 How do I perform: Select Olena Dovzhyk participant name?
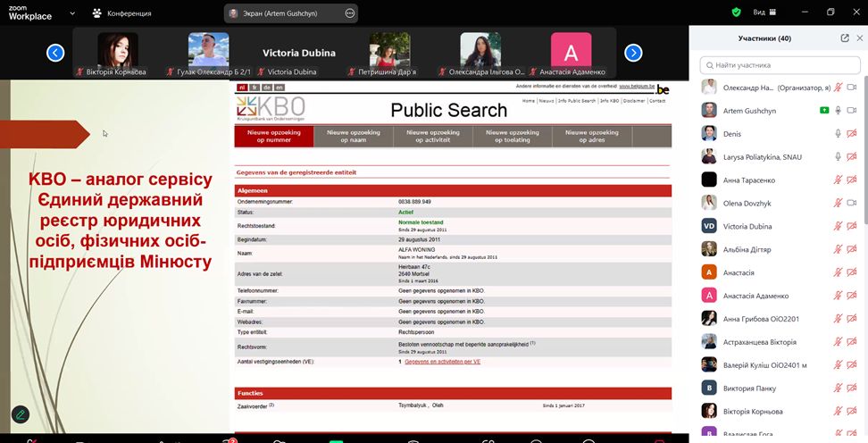click(747, 204)
